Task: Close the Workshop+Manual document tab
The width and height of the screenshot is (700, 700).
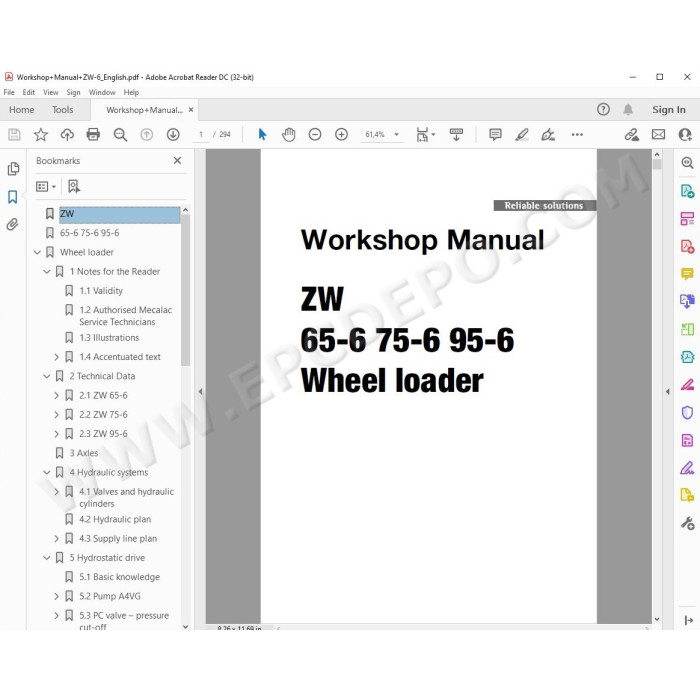Action: point(191,109)
